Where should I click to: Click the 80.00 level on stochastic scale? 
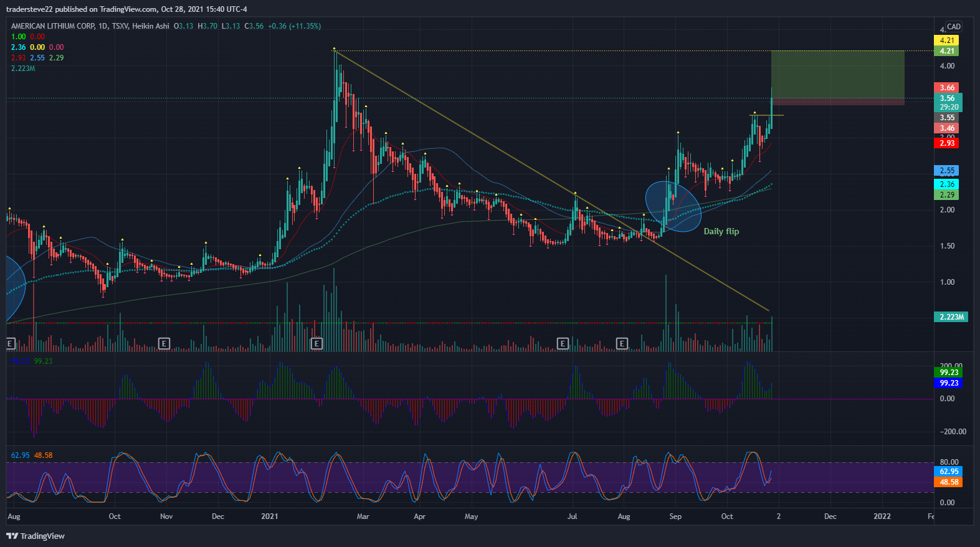coord(949,462)
